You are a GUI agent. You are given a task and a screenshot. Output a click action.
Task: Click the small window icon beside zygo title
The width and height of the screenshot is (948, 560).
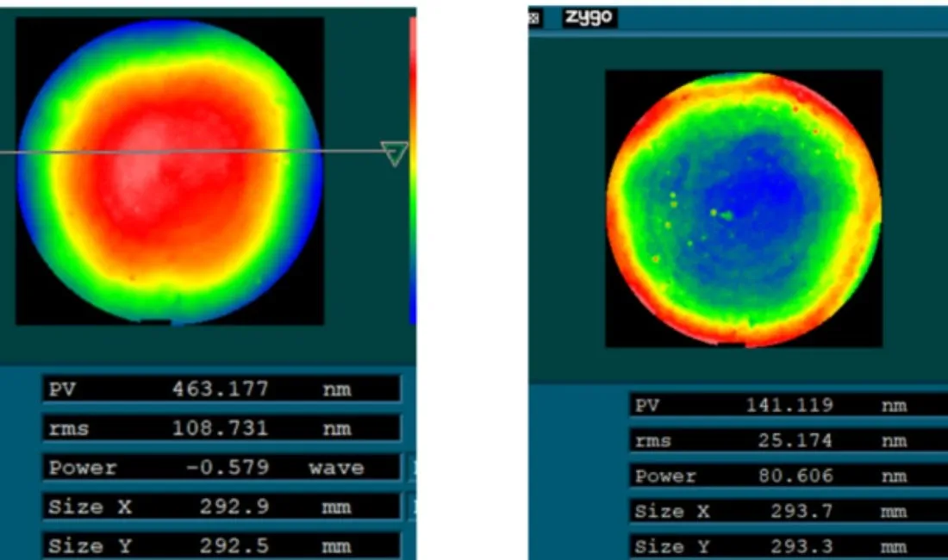pos(533,18)
